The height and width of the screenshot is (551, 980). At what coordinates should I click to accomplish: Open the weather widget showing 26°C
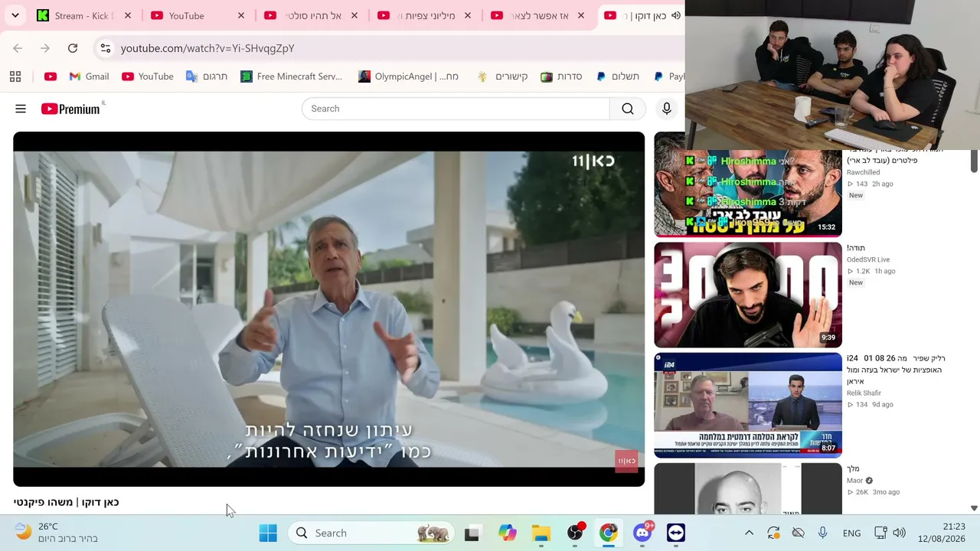tap(57, 533)
